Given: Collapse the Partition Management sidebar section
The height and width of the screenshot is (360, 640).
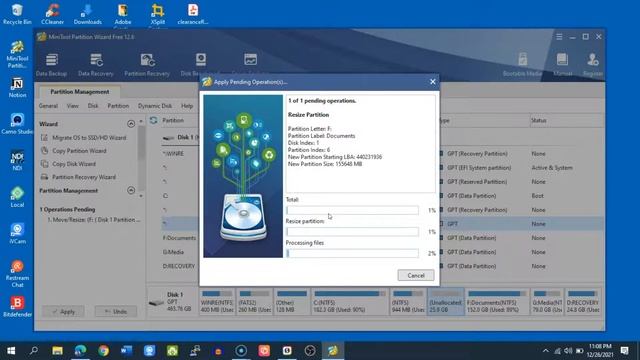Looking at the screenshot, I should pos(131,190).
